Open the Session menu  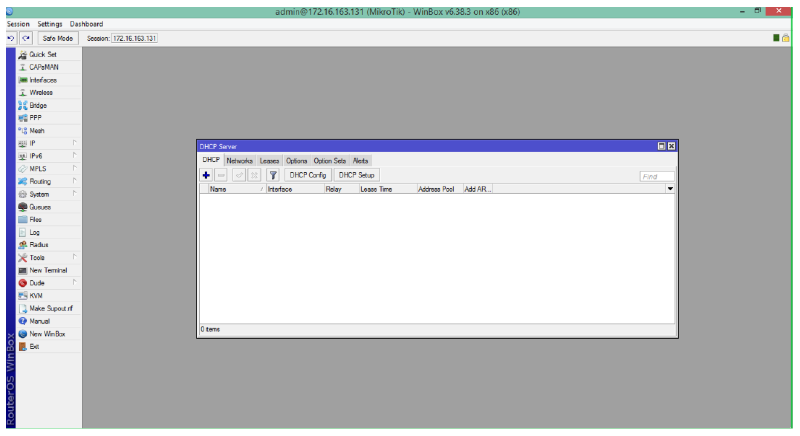click(x=18, y=24)
